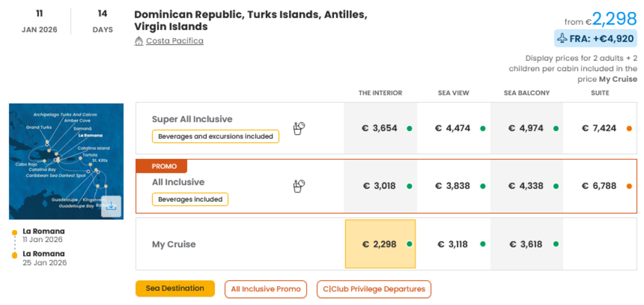This screenshot has width=644, height=305.
Task: Click the airplane icon on the FRA price badge
Action: point(563,38)
